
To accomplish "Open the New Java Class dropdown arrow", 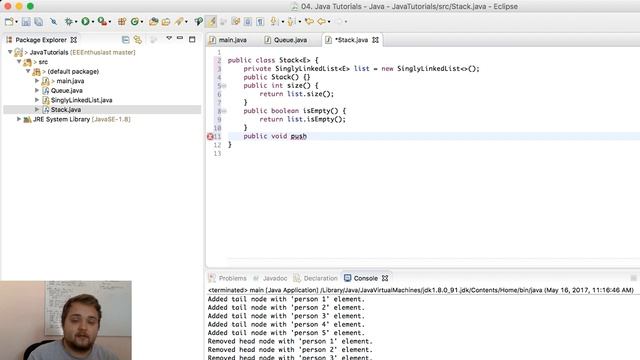I will (142, 22).
